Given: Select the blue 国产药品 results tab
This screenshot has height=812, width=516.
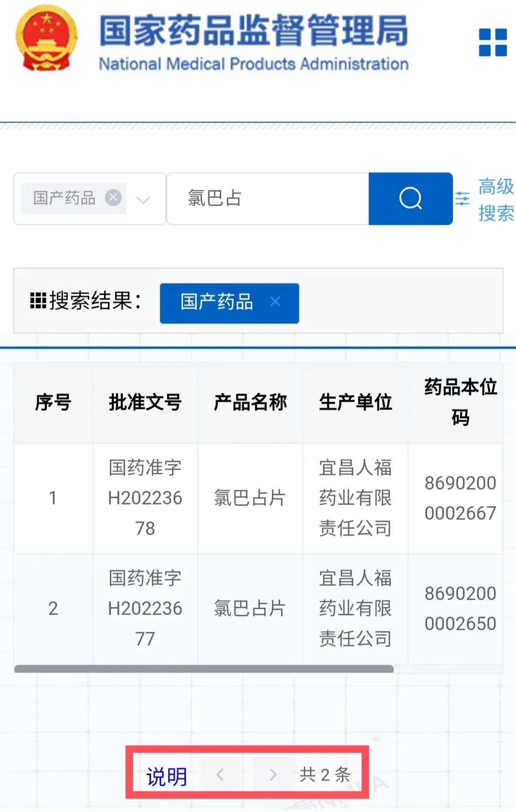Looking at the screenshot, I should (217, 303).
